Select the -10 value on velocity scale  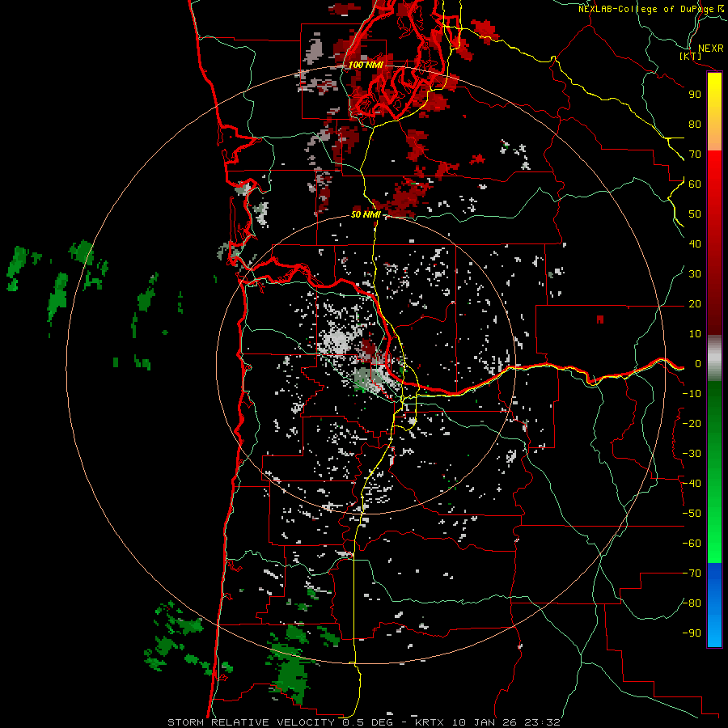[692, 394]
